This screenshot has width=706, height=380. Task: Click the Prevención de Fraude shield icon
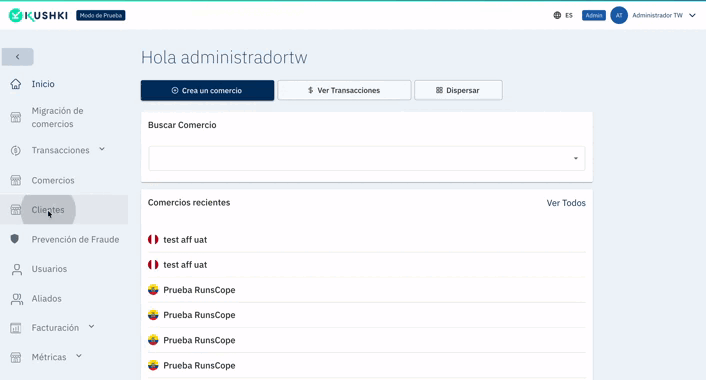(15, 239)
